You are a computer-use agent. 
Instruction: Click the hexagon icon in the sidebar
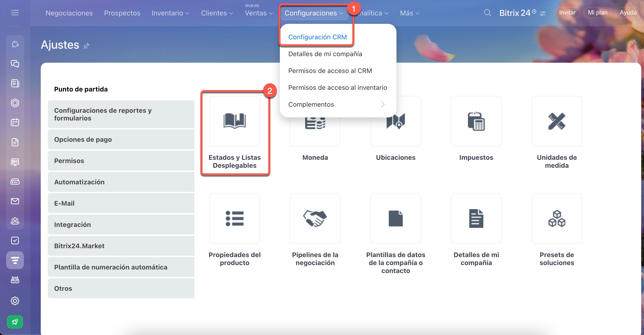(x=15, y=103)
